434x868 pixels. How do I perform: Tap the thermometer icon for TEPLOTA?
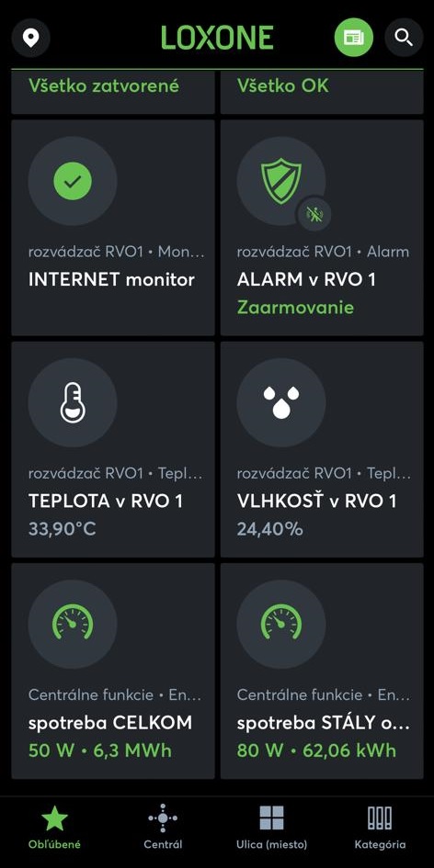pyautogui.click(x=73, y=402)
